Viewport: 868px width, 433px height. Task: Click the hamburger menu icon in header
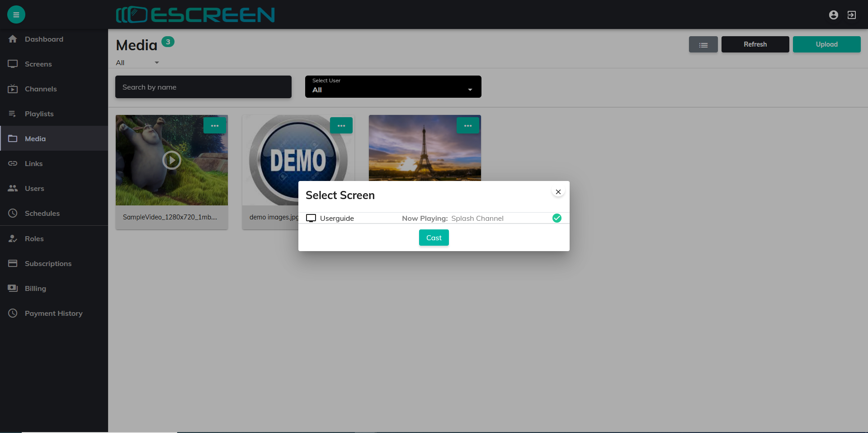pos(16,14)
